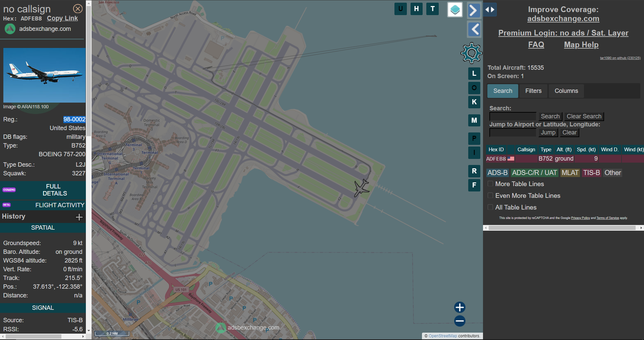The image size is (644, 340).
Task: Open the Map Help link
Action: coord(581,45)
